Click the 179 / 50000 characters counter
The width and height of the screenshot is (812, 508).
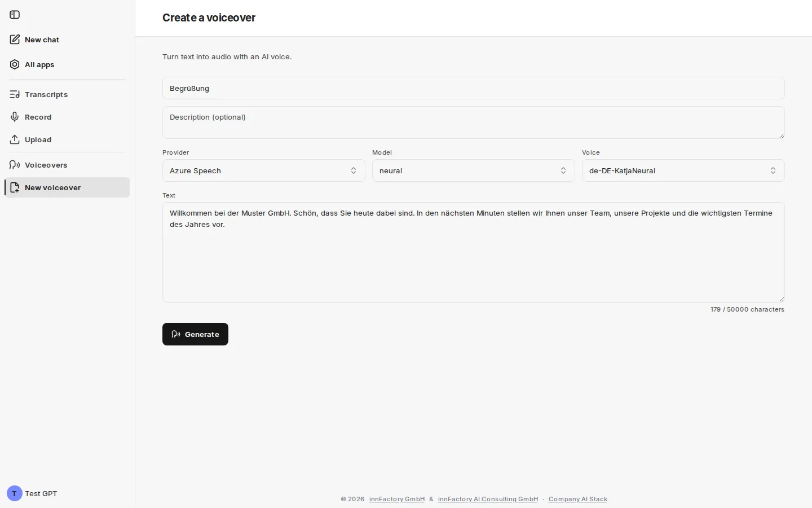747,309
